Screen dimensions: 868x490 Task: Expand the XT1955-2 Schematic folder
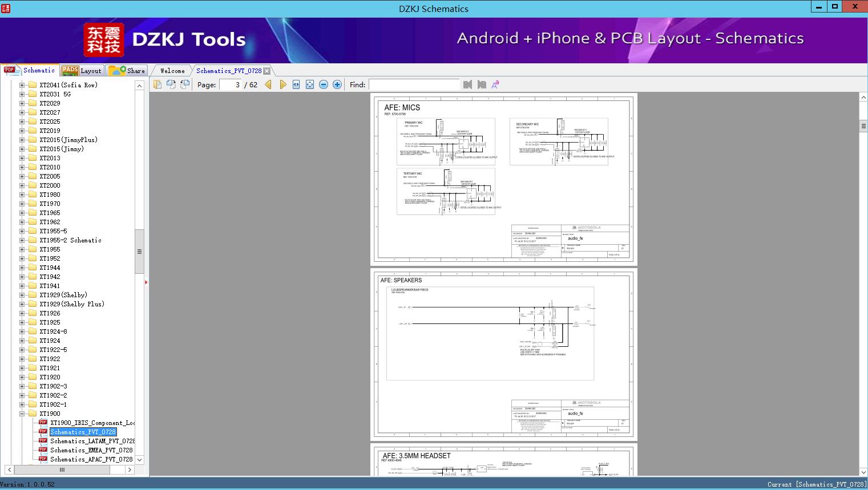(x=22, y=240)
